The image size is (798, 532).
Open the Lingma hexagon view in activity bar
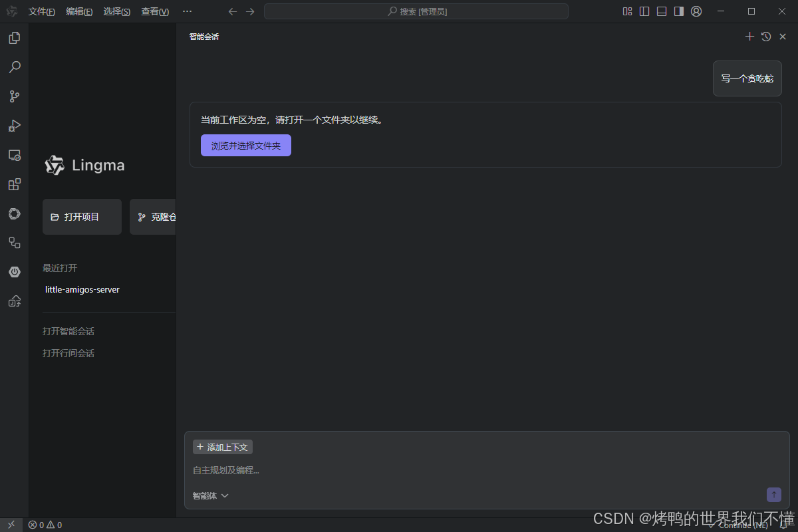(14, 213)
